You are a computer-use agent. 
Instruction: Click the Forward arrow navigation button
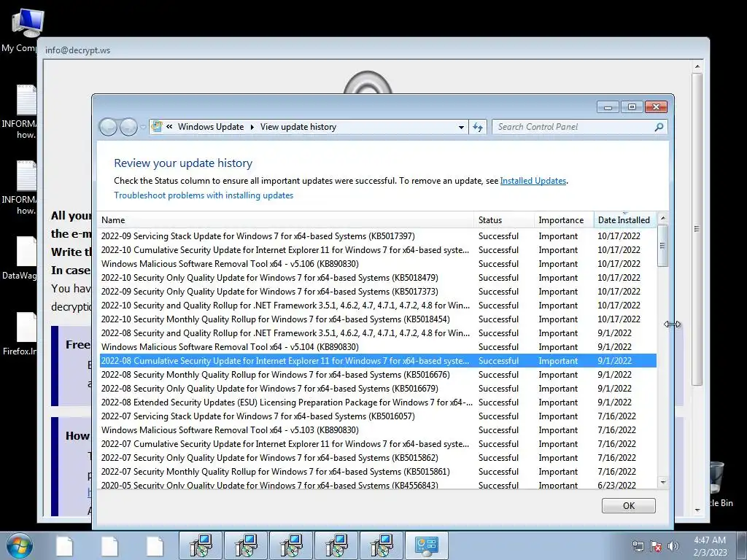point(128,127)
